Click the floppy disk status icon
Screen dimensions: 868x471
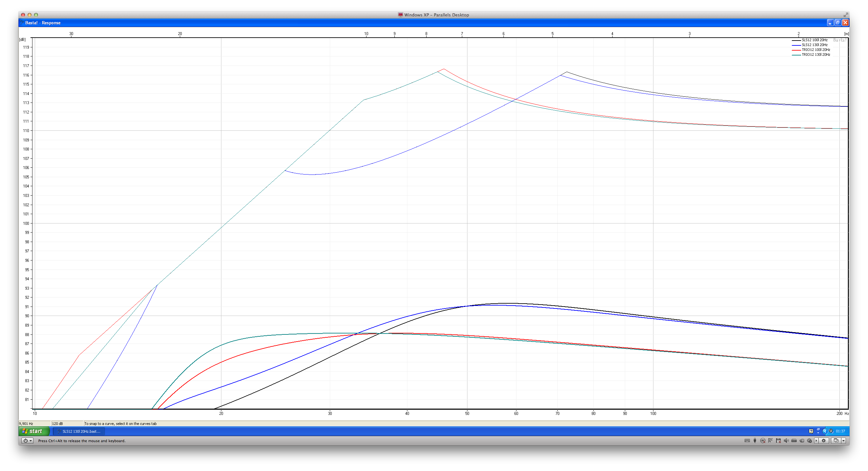click(778, 441)
